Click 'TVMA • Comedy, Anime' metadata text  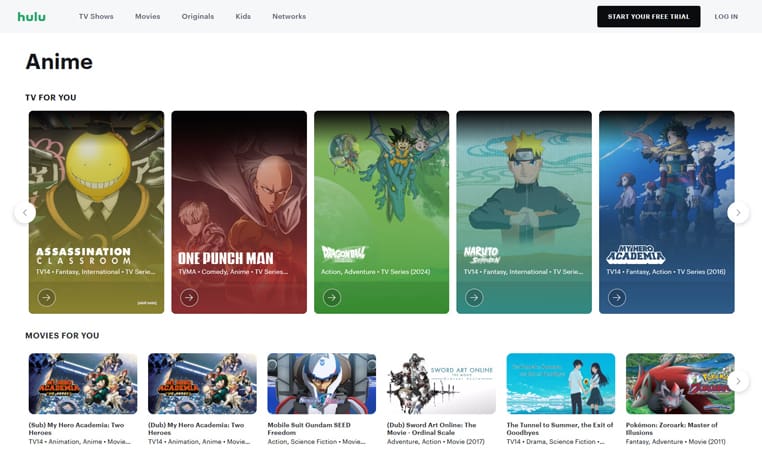click(233, 272)
